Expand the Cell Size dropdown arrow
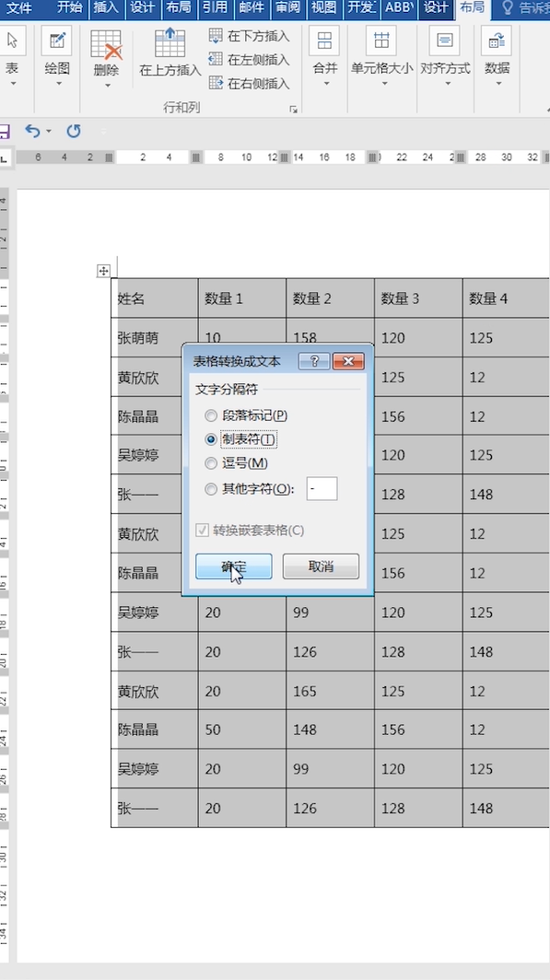The width and height of the screenshot is (550, 980). (x=383, y=84)
